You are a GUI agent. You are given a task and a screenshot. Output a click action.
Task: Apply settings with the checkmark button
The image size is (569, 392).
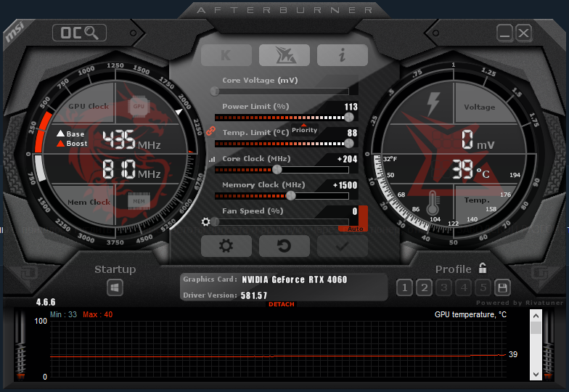click(x=343, y=246)
